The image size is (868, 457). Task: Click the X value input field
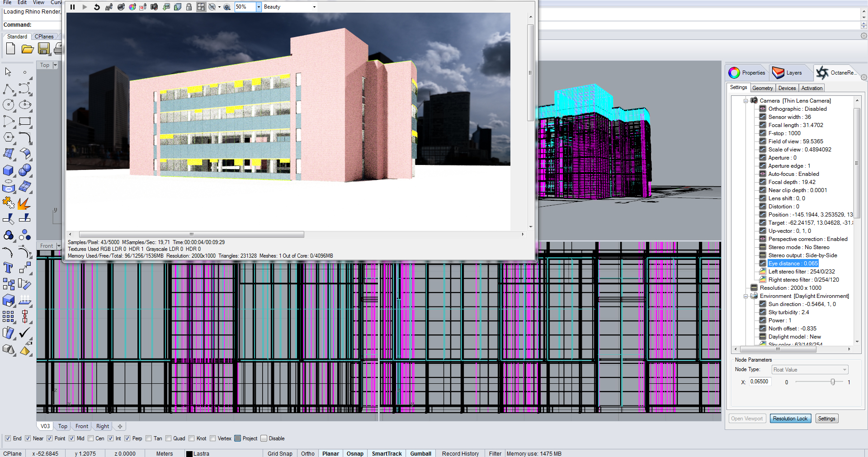760,382
